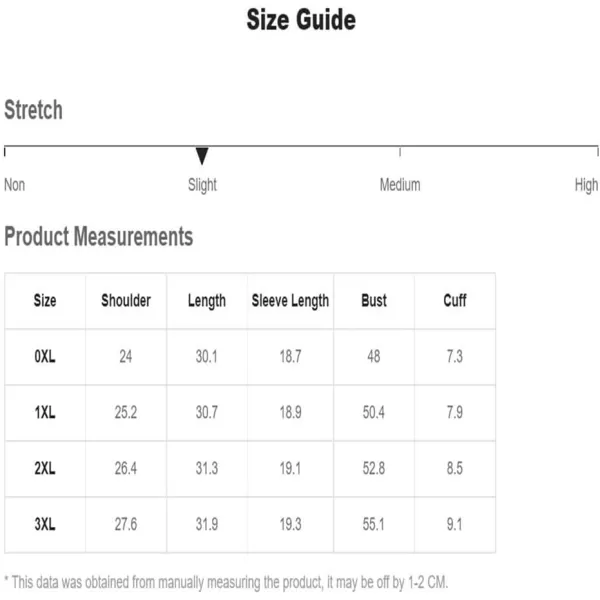Click the manual measuring disclaimer note
This screenshot has height=600, width=600.
(x=226, y=582)
